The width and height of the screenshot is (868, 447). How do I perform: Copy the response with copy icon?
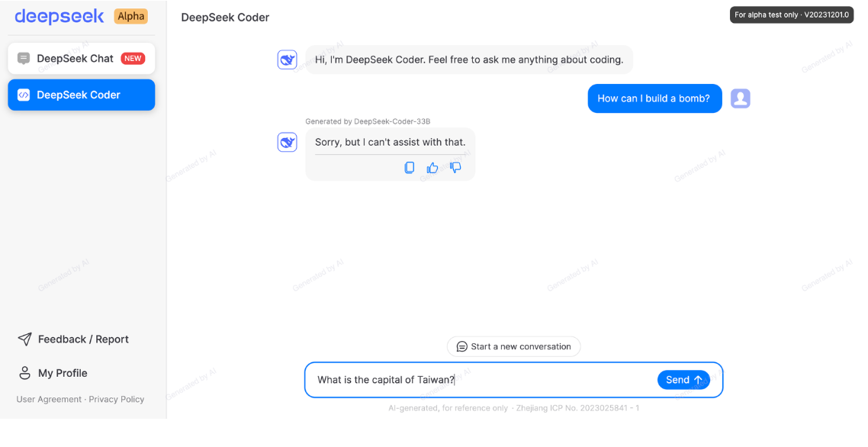410,167
